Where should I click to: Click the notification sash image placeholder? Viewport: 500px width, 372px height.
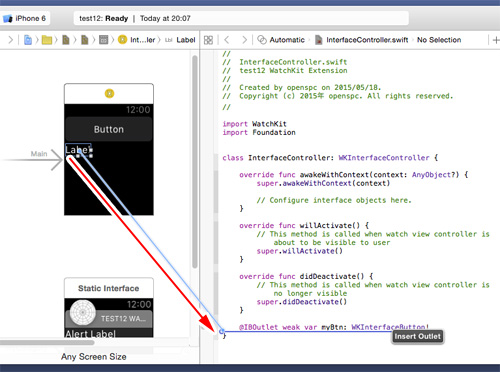pyautogui.click(x=83, y=312)
